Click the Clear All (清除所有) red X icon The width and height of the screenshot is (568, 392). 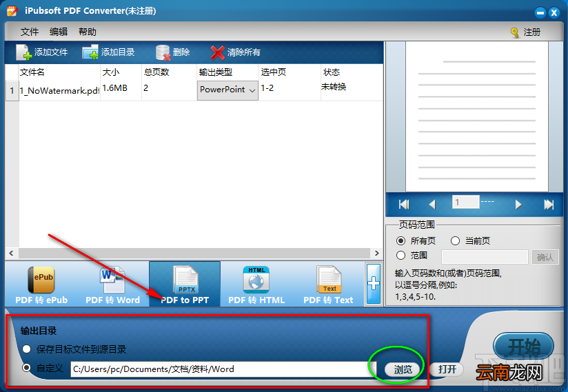coord(217,53)
